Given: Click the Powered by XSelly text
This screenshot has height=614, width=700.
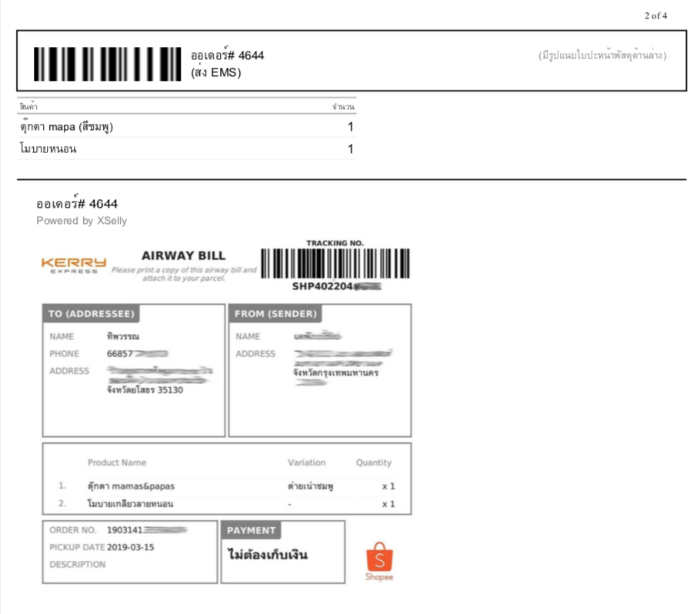Looking at the screenshot, I should [x=82, y=221].
